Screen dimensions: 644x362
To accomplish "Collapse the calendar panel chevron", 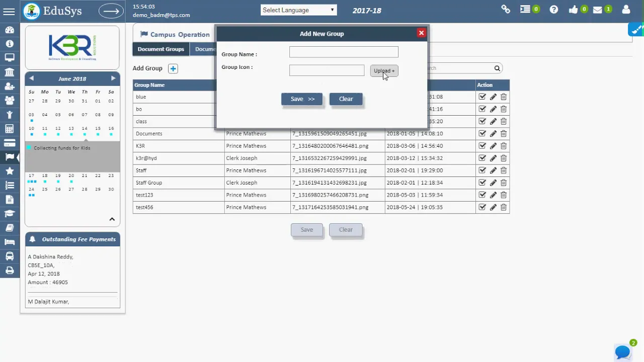I will [112, 219].
